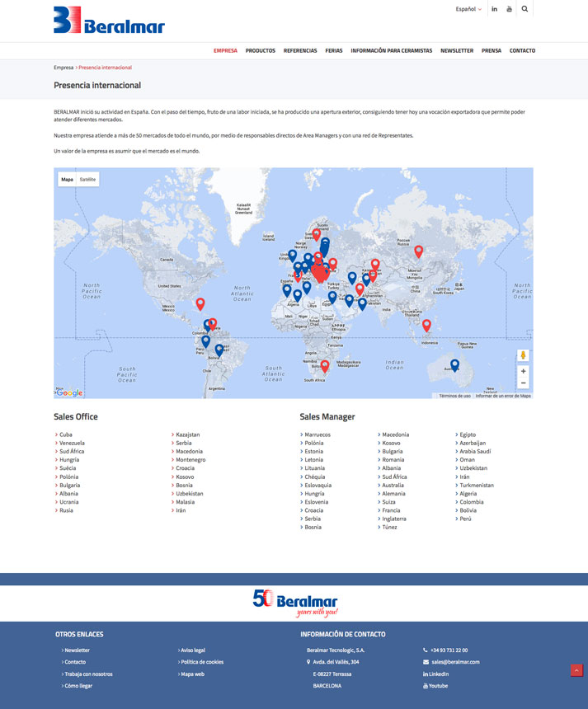
Task: Open the YouTube icon in top bar
Action: pos(510,9)
